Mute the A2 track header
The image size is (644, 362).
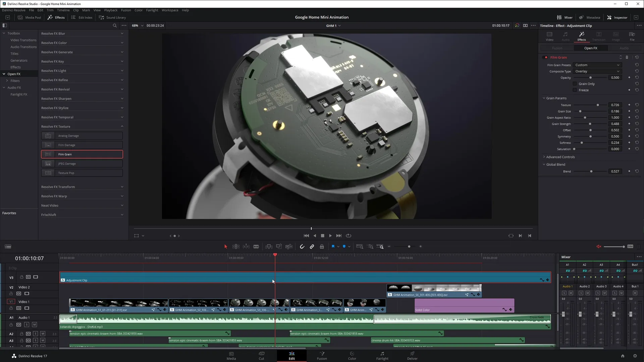[x=43, y=334]
